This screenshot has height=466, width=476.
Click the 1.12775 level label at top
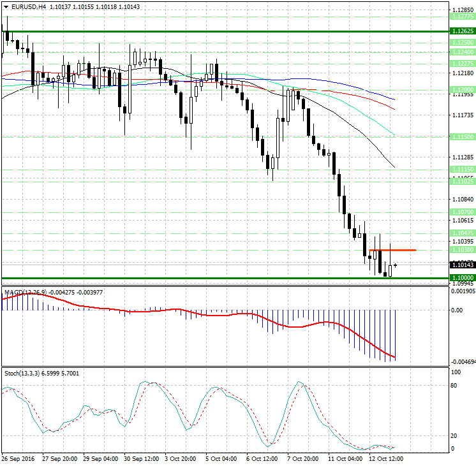(461, 18)
